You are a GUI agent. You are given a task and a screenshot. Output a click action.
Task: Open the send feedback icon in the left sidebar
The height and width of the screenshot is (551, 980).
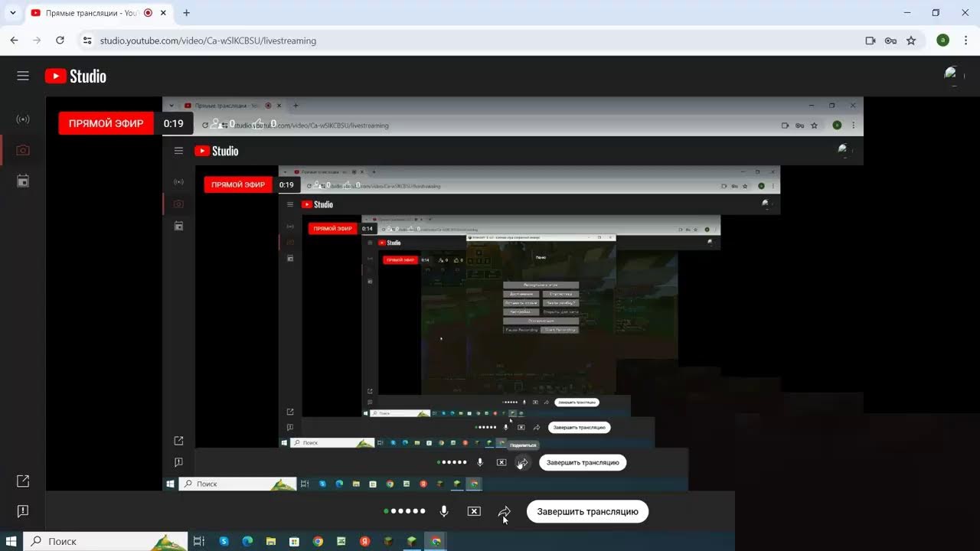coord(23,510)
